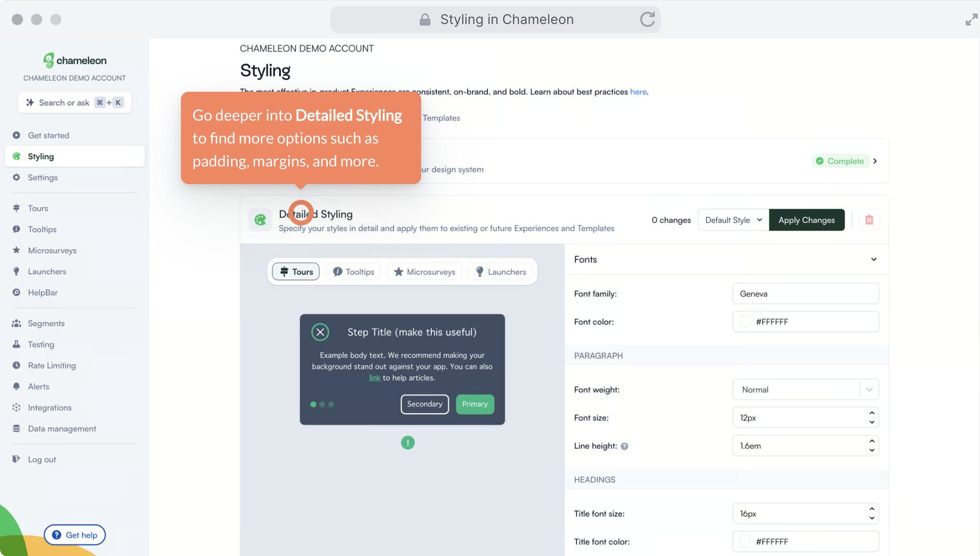Click the Styling palette sidebar icon

17,156
